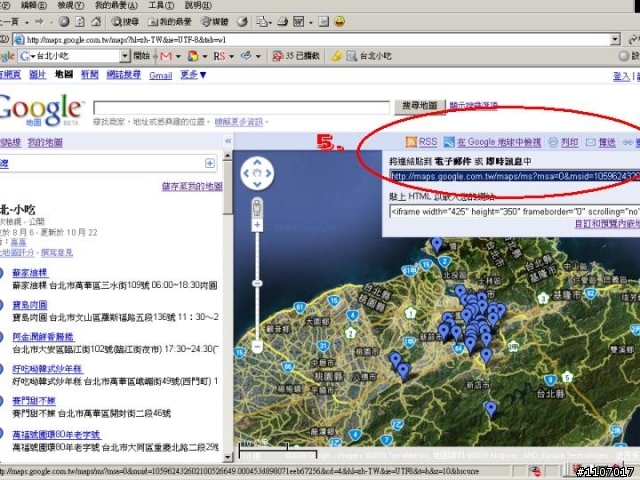Click the 搜尋地圖 button
The height and width of the screenshot is (480, 640).
click(x=419, y=105)
